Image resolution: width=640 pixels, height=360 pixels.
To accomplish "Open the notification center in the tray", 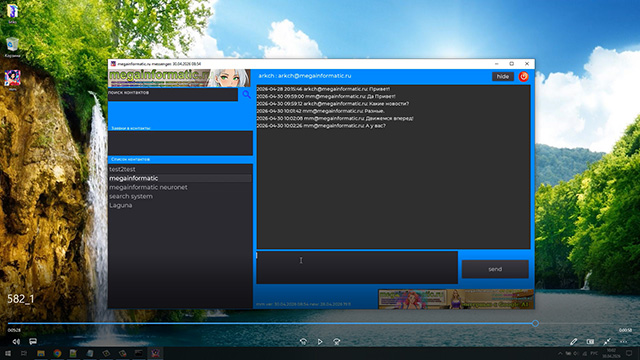I will tap(629, 353).
